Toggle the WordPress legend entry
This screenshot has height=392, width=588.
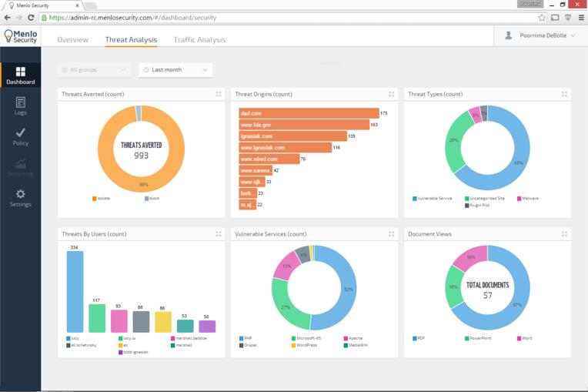[x=304, y=345]
